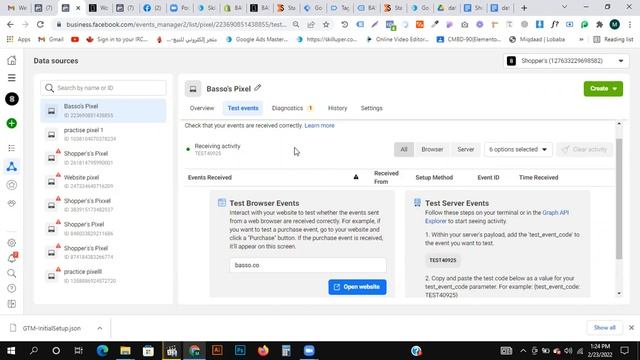Click the Setup Method column header
640x360 pixels.
click(434, 178)
